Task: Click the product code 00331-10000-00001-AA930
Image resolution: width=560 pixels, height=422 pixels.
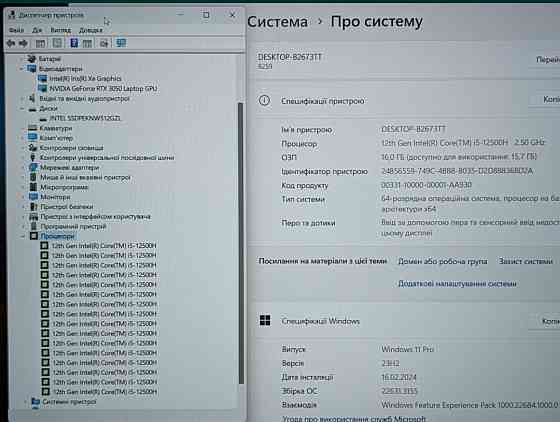Action: (426, 185)
